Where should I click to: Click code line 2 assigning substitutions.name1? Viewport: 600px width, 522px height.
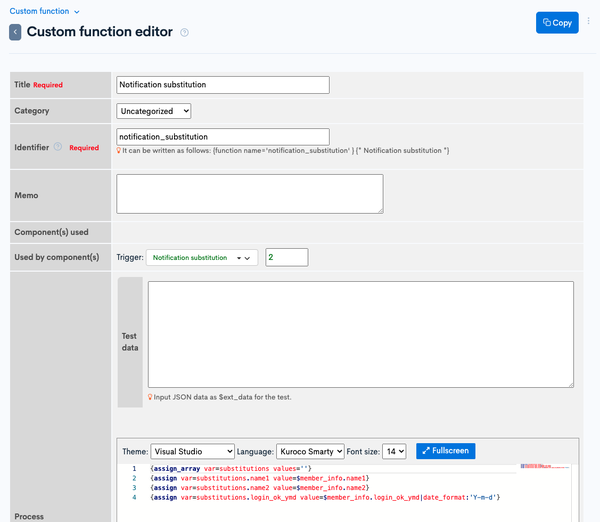260,478
